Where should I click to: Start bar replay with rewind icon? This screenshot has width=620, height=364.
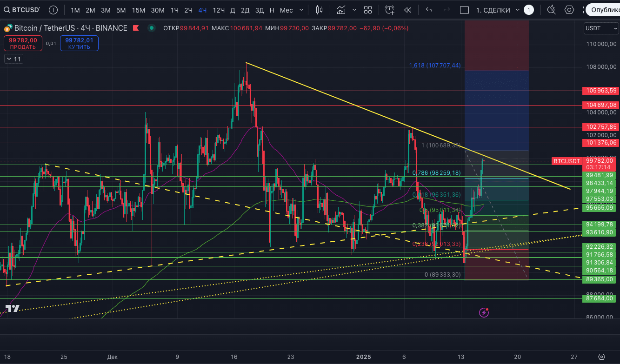click(408, 10)
